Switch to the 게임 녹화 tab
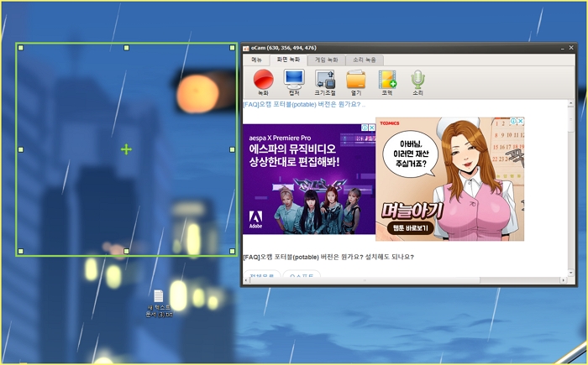The width and height of the screenshot is (588, 365). [326, 60]
